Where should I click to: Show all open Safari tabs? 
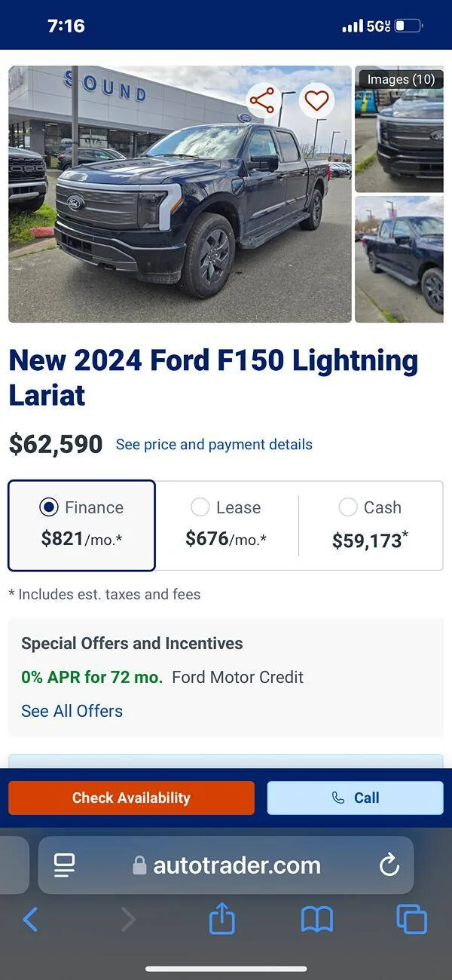(x=411, y=920)
